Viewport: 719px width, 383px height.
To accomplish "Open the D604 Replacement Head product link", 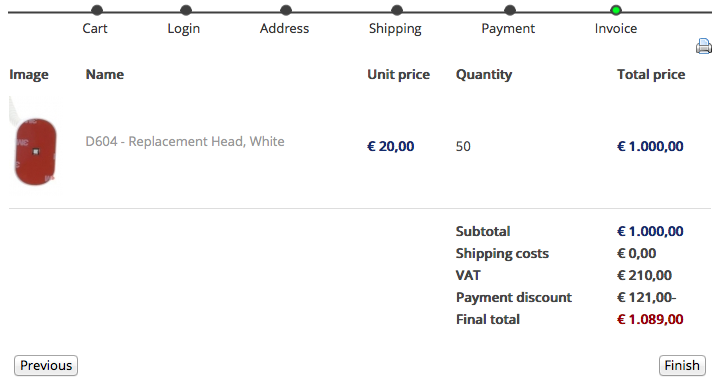I will pyautogui.click(x=185, y=141).
